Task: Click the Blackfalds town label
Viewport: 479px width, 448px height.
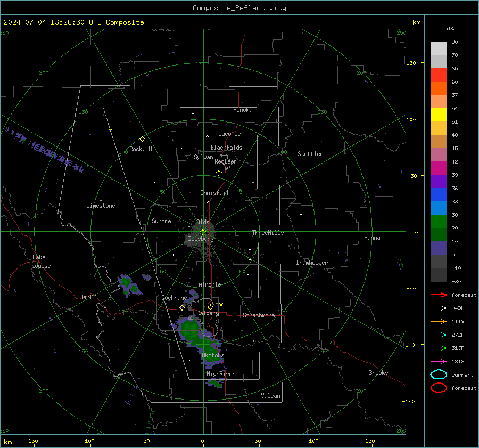Action: pyautogui.click(x=226, y=148)
